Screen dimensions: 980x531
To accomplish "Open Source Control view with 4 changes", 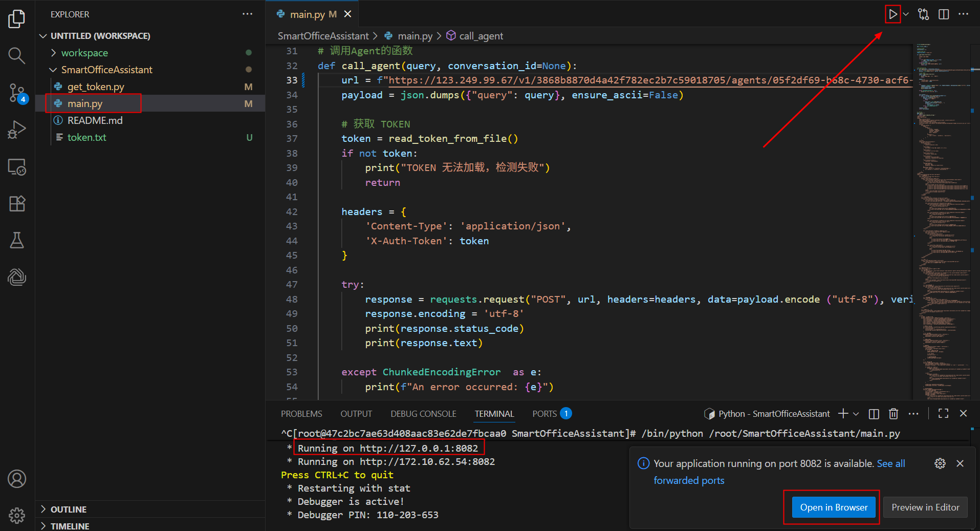I will tap(16, 93).
